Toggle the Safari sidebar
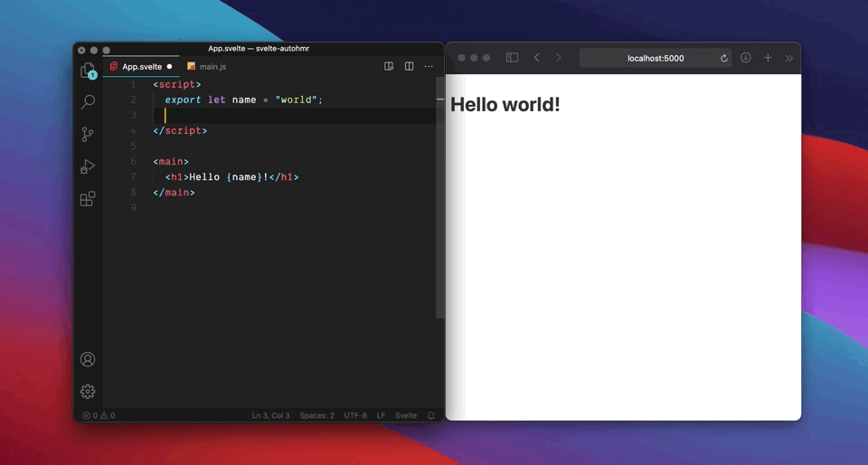The height and width of the screenshot is (465, 868). pyautogui.click(x=512, y=58)
